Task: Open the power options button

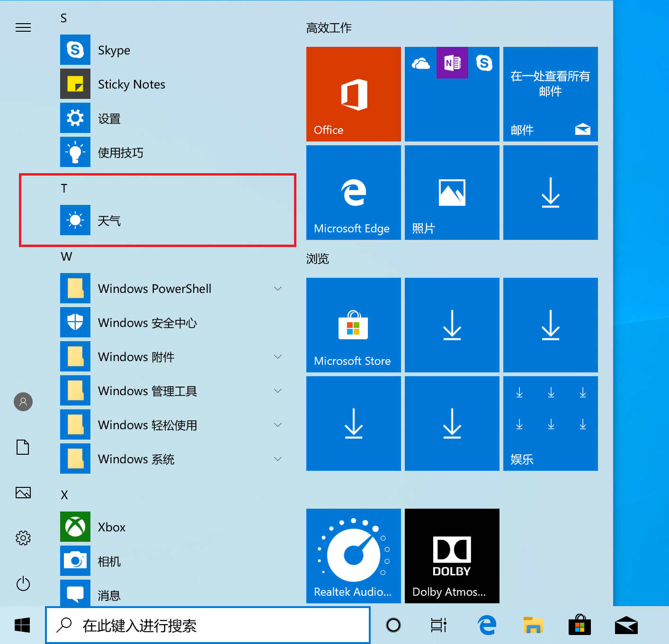Action: [23, 583]
